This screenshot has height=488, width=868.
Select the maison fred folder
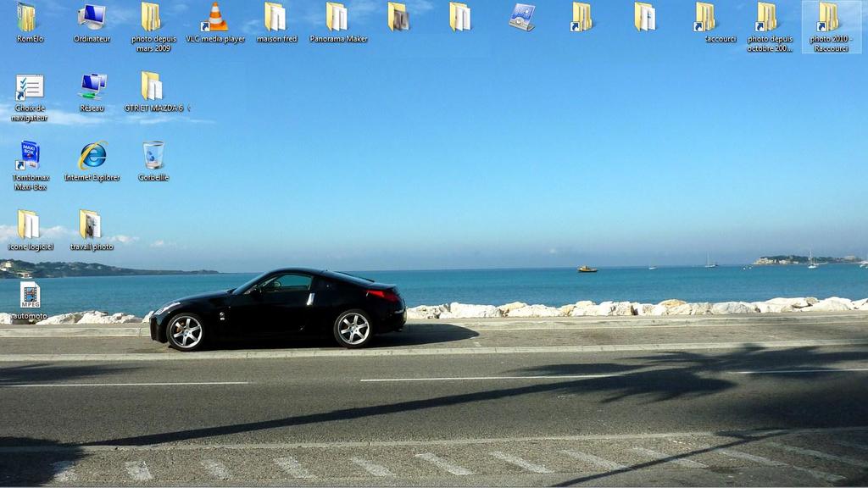(x=276, y=18)
